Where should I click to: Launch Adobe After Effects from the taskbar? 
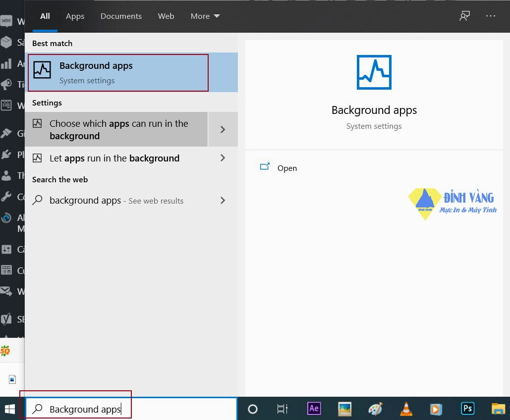pos(314,409)
